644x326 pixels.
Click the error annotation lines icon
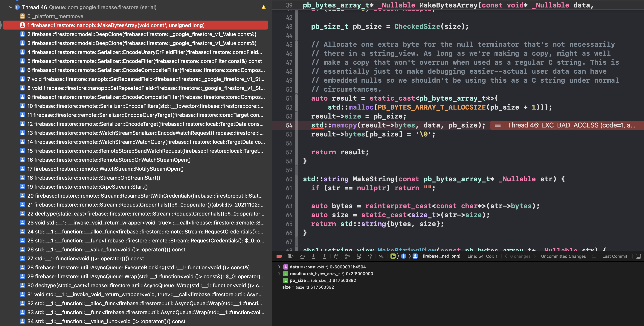coord(498,125)
